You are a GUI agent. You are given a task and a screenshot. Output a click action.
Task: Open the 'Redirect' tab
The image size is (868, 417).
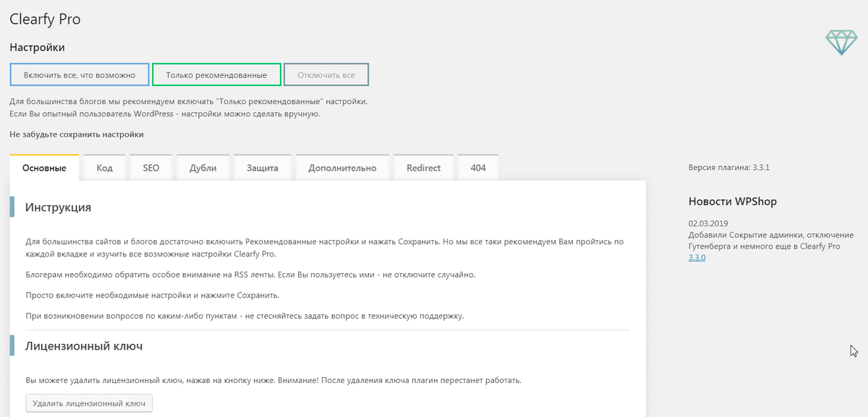424,168
